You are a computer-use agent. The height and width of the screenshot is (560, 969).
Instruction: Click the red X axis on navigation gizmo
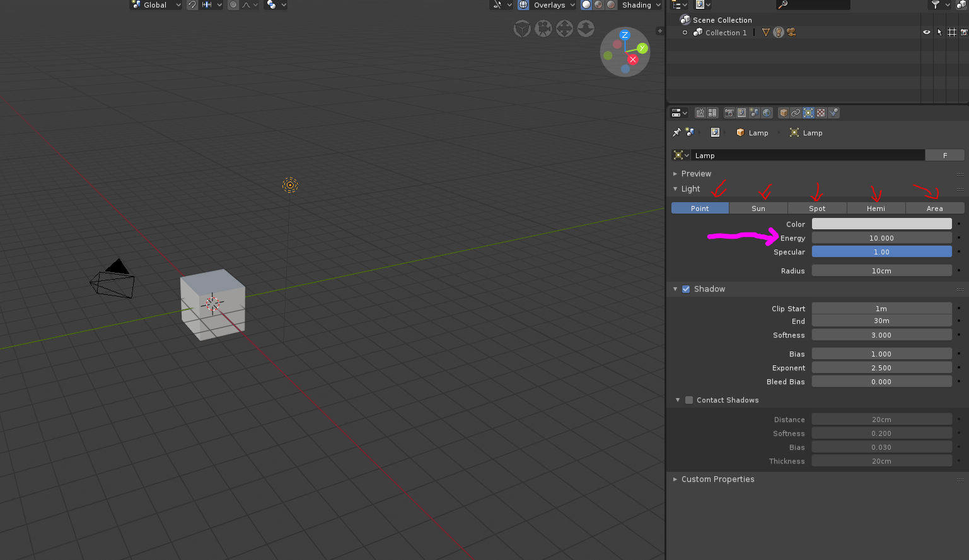coord(632,59)
